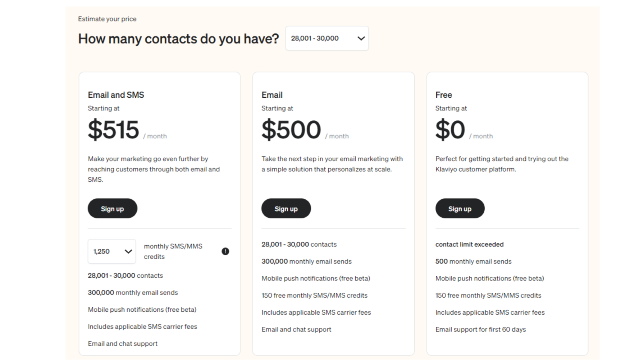Click the $500 per month price
The height and width of the screenshot is (362, 644).
[291, 130]
